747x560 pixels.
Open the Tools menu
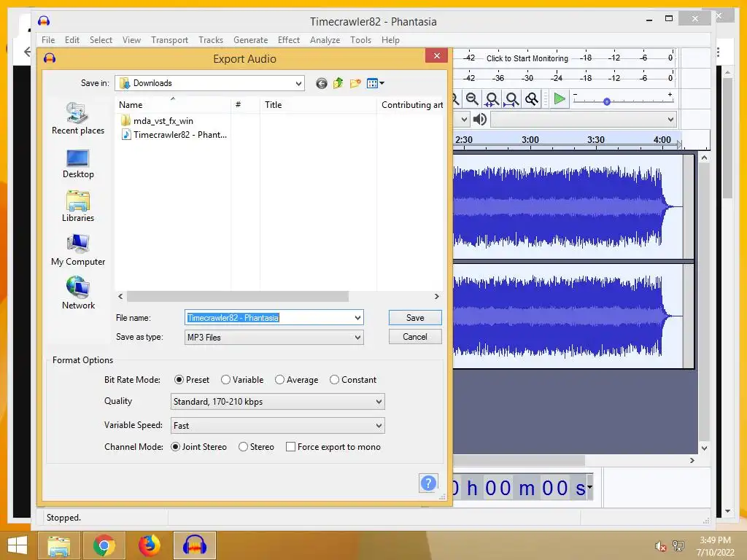click(360, 40)
